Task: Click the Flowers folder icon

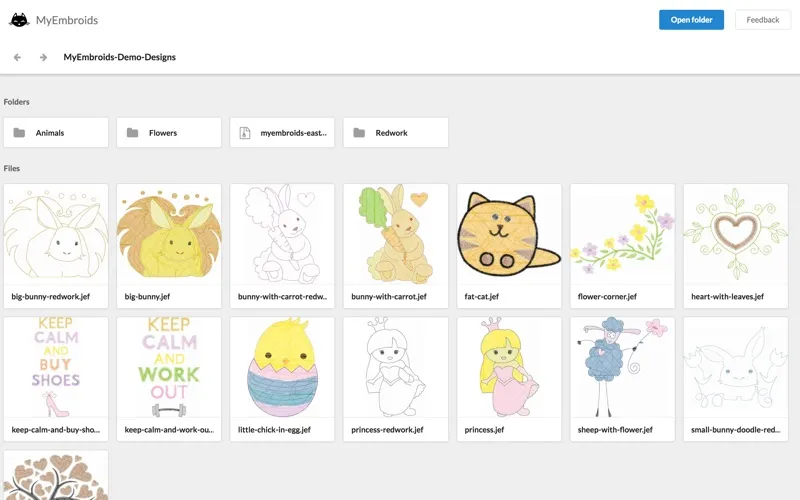Action: [133, 133]
